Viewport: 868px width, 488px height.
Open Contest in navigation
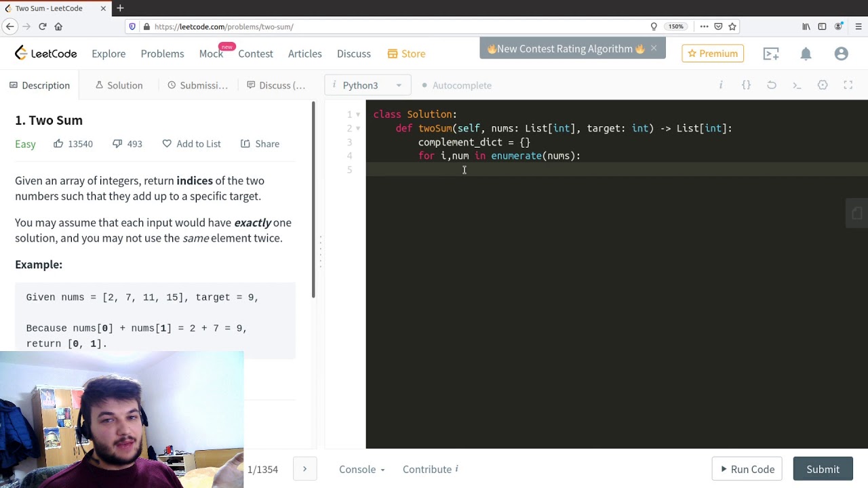point(256,54)
